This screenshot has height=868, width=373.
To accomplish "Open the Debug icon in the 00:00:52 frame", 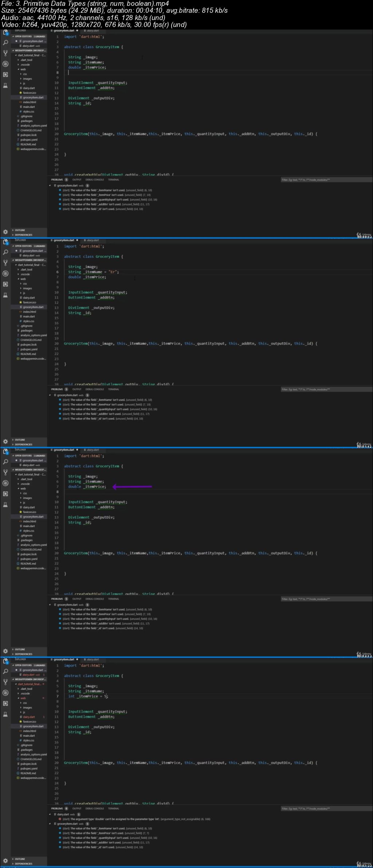I will click(5, 64).
